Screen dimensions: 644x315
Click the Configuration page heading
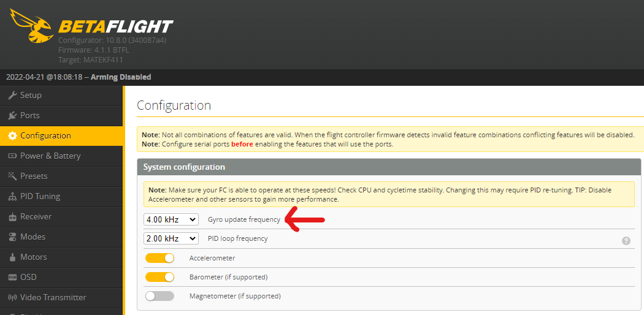174,105
